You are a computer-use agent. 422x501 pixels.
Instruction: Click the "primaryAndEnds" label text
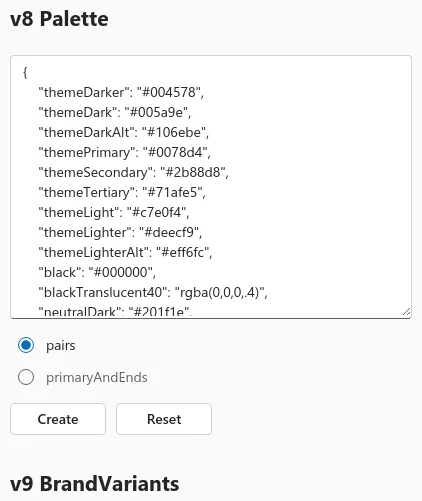pos(97,377)
